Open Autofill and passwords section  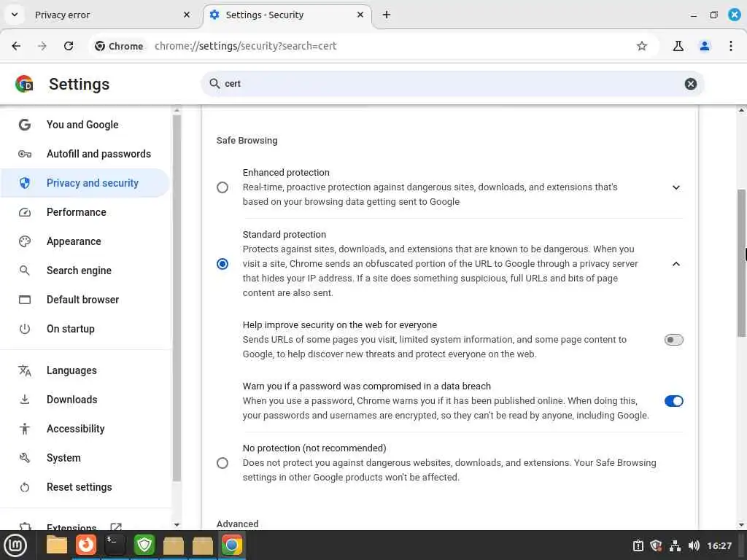(85, 154)
